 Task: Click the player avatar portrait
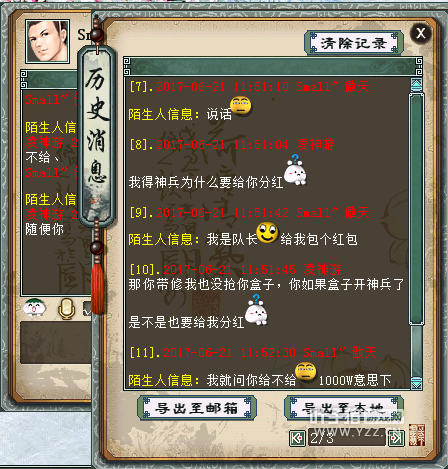click(48, 41)
